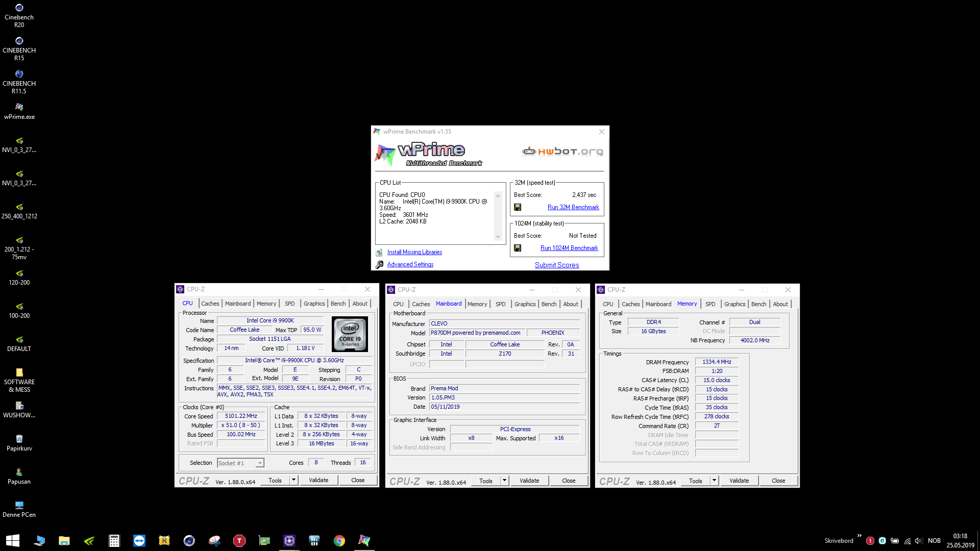Click the hwbot.org logo in wPrime
980x551 pixels.
pos(562,152)
